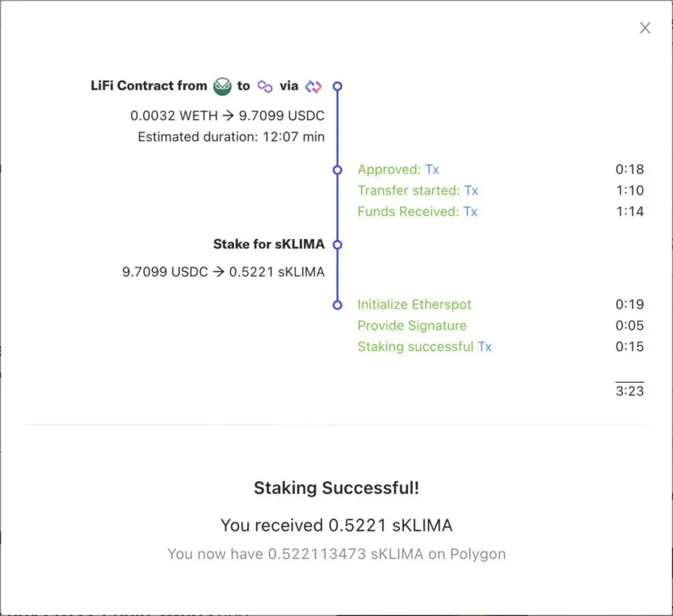View the Funds Received Tx link
This screenshot has height=616, width=673.
[470, 211]
